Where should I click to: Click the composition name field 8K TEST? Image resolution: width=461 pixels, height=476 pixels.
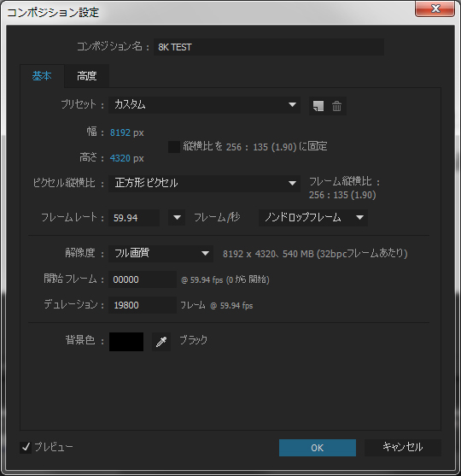point(269,47)
